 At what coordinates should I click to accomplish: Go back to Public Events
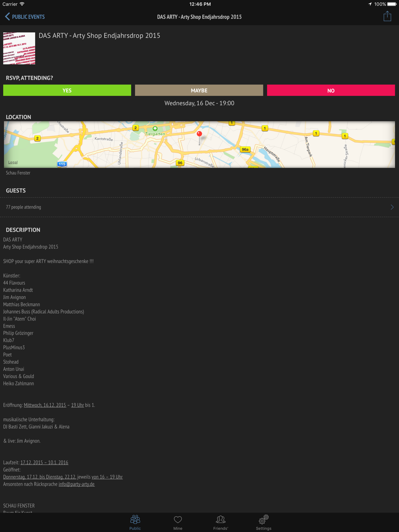tap(25, 17)
